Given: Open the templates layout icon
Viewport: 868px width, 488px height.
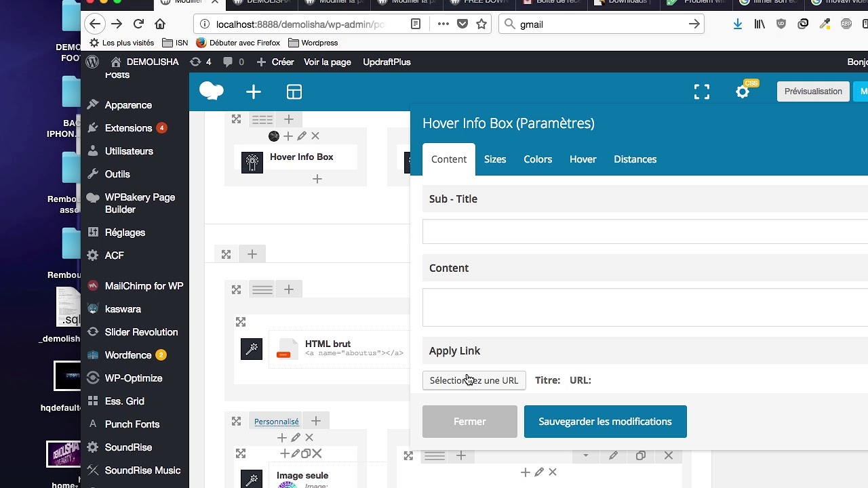Looking at the screenshot, I should [x=294, y=91].
